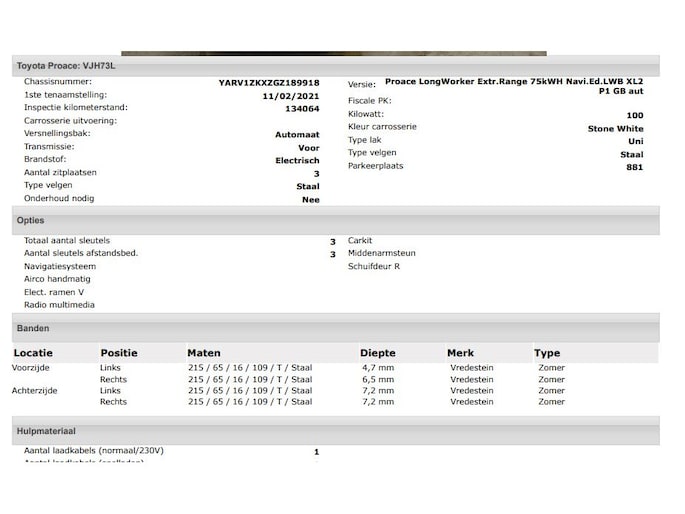Click the Banden section header
Screen dimensions: 685x514
tap(33, 328)
